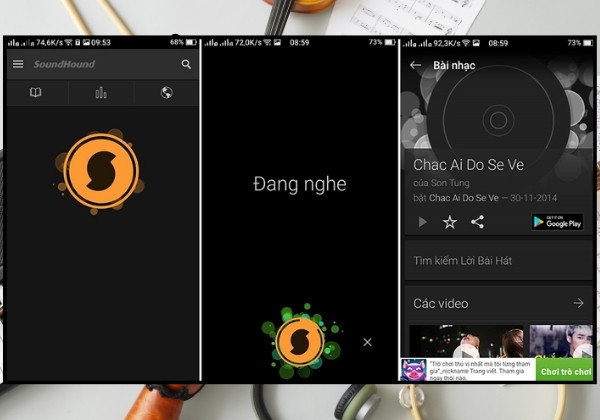Image resolution: width=600 pixels, height=420 pixels.
Task: Open the second video thumbnail
Action: pos(561,342)
